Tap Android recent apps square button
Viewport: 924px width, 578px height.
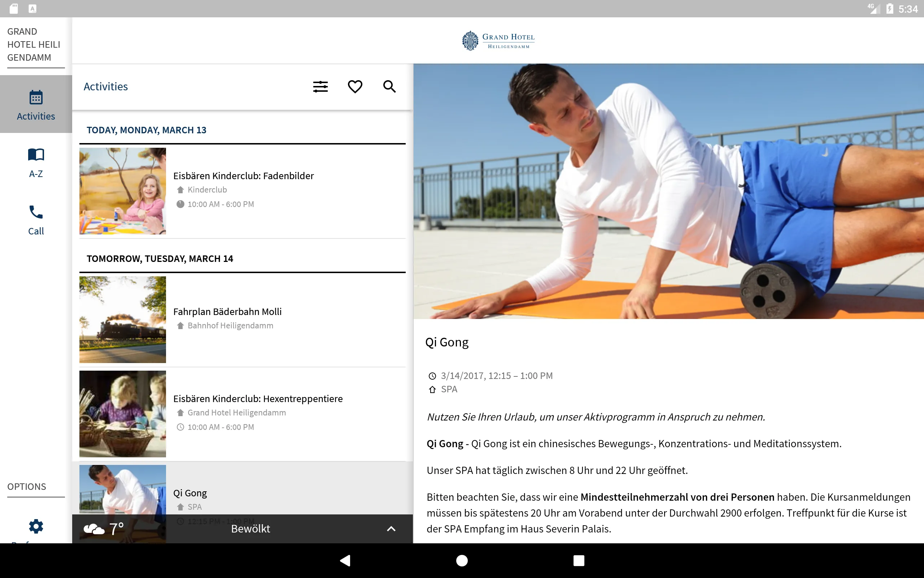click(579, 560)
